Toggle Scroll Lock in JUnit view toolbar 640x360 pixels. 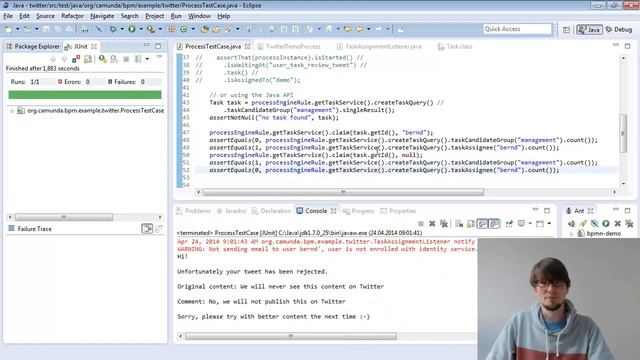click(87, 59)
